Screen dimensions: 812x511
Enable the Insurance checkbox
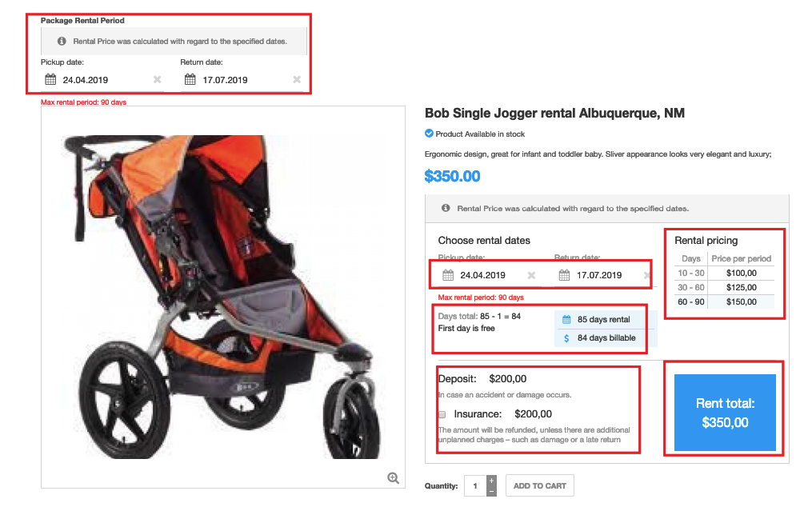point(442,414)
